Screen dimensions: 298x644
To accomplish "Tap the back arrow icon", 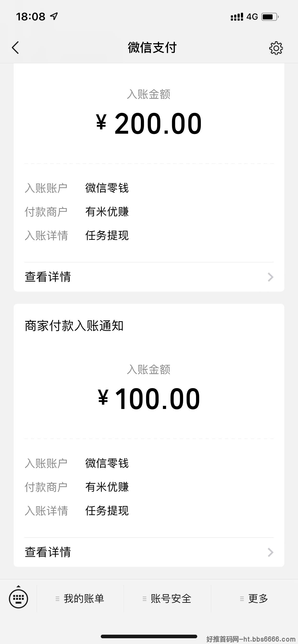I will point(15,47).
